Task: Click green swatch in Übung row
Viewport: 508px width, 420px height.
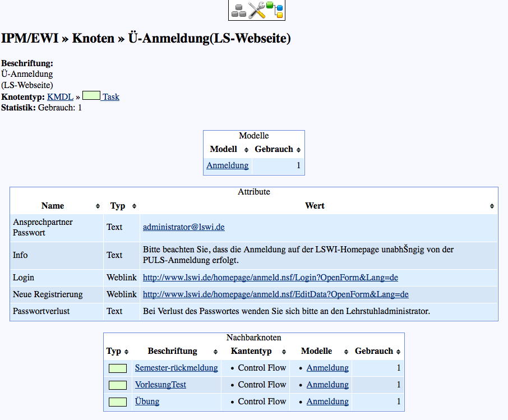Action: click(x=118, y=402)
